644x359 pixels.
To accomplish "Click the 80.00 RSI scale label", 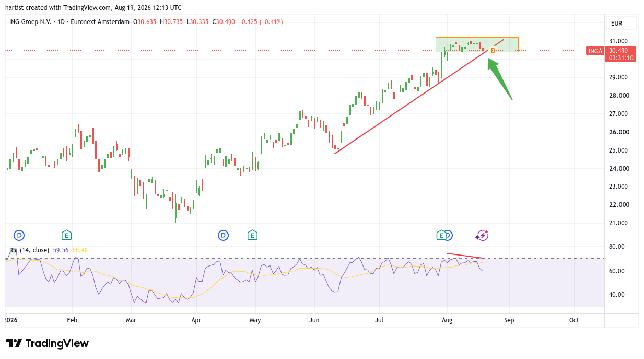I will click(617, 247).
